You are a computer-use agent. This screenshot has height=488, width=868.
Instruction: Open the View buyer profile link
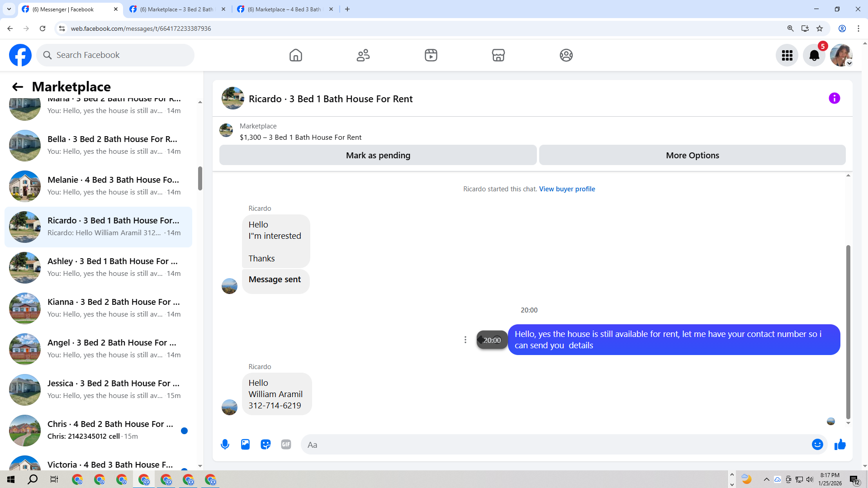[x=567, y=189]
